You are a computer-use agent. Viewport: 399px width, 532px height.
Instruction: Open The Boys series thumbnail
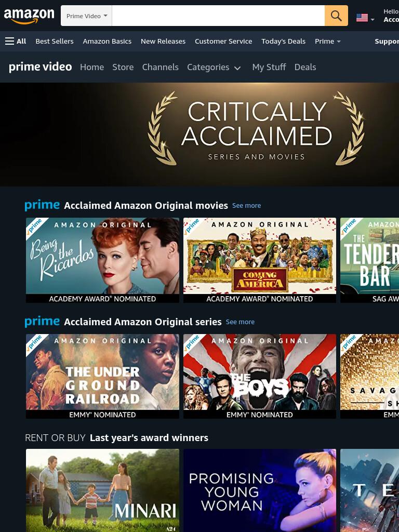coord(260,376)
